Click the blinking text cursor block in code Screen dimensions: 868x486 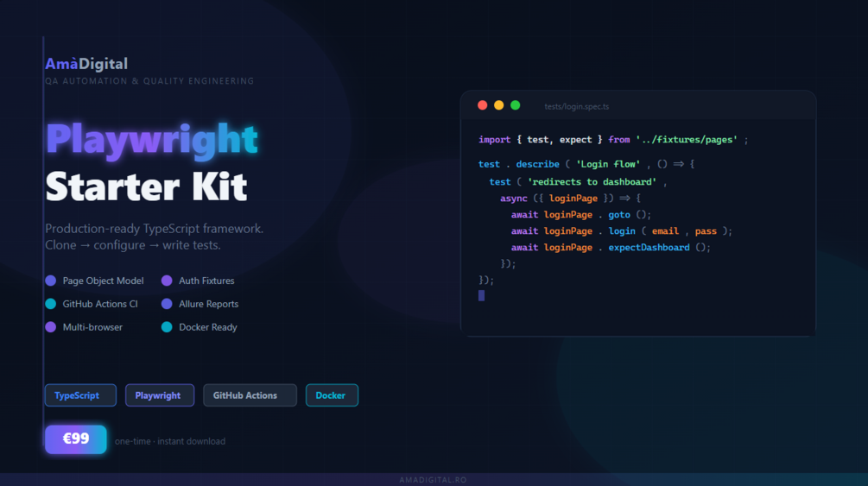(x=481, y=295)
